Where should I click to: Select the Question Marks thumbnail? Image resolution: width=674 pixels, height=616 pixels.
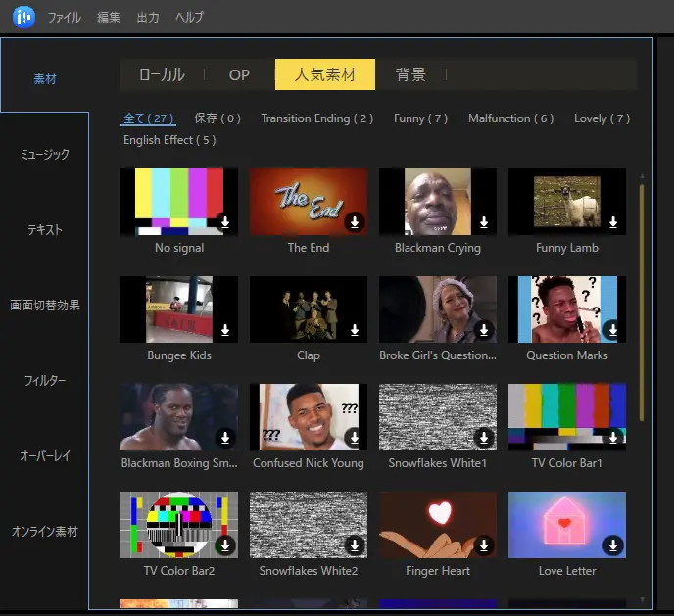click(567, 309)
